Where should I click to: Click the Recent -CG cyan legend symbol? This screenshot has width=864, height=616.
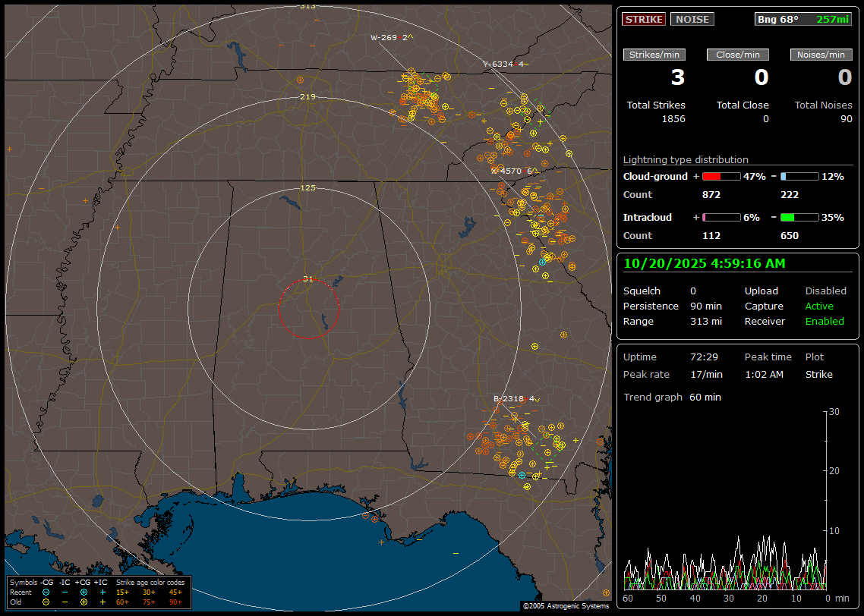coord(46,592)
